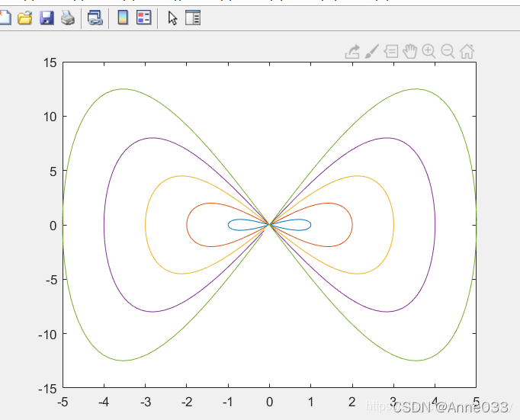Click the x-axis label -4
The height and width of the screenshot is (420, 520).
tap(104, 402)
